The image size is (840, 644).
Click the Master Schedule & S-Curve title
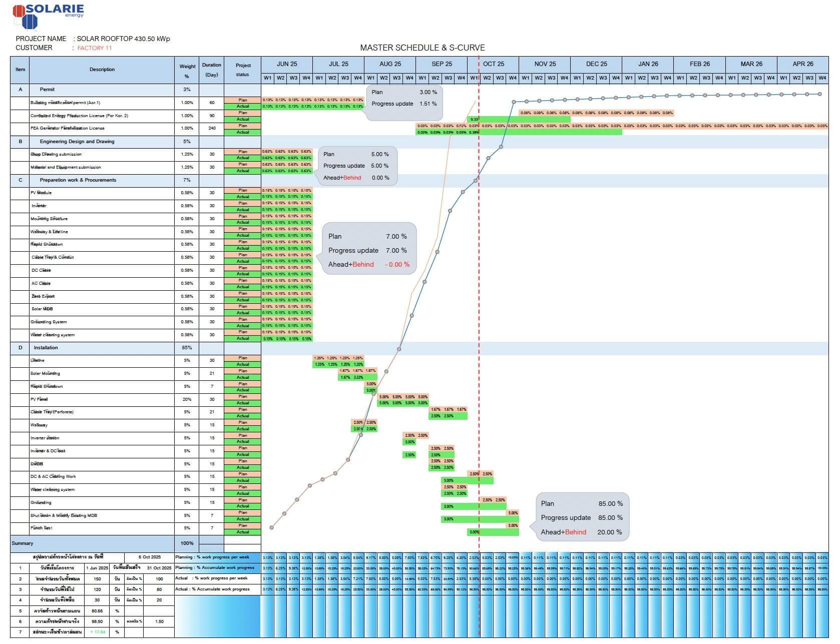422,48
